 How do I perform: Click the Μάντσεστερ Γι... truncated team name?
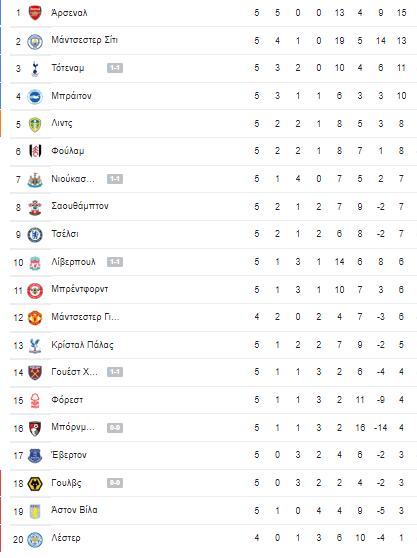[85, 317]
